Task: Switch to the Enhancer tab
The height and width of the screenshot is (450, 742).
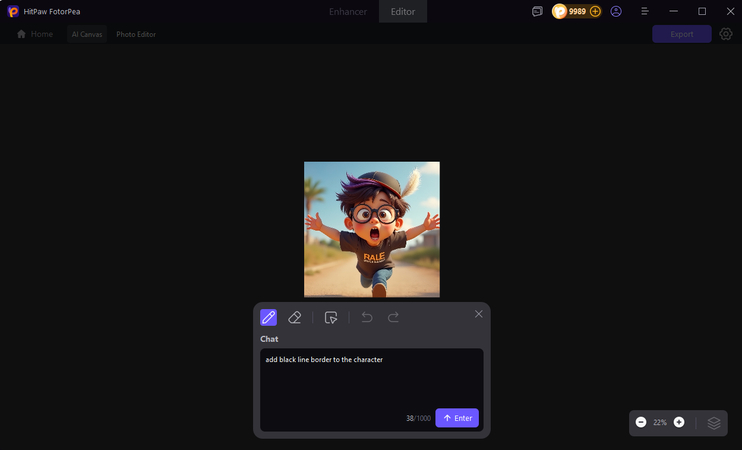Action: [348, 11]
